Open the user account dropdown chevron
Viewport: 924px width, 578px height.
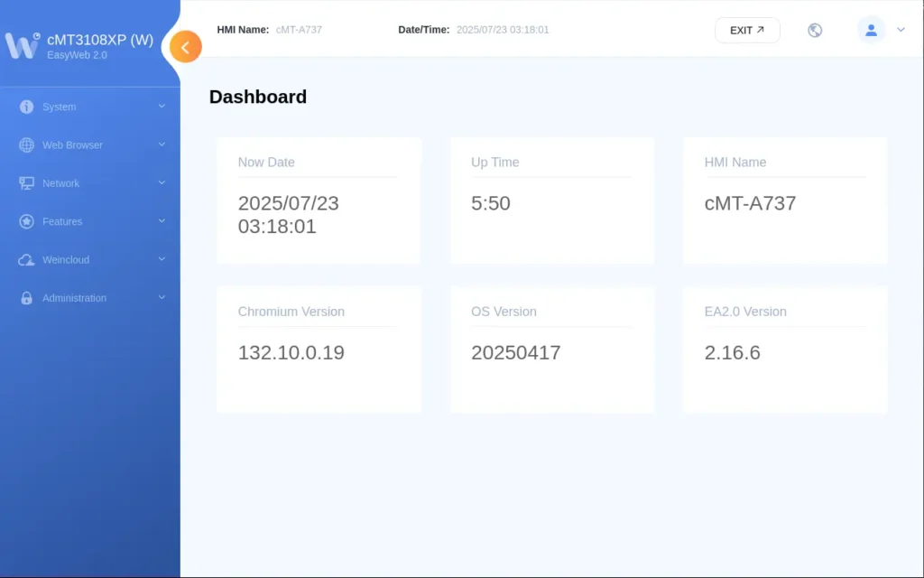899,29
